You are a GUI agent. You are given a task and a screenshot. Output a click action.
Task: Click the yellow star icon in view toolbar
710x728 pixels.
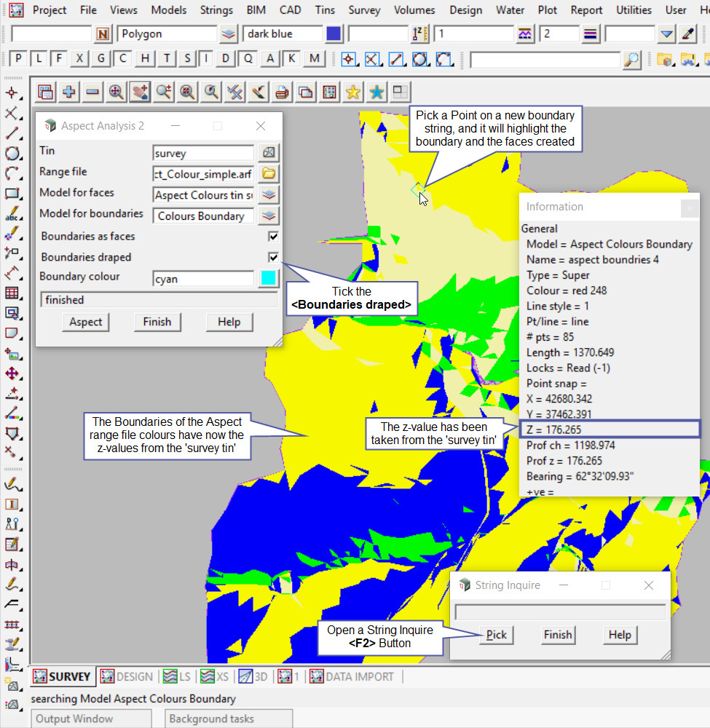(x=353, y=92)
